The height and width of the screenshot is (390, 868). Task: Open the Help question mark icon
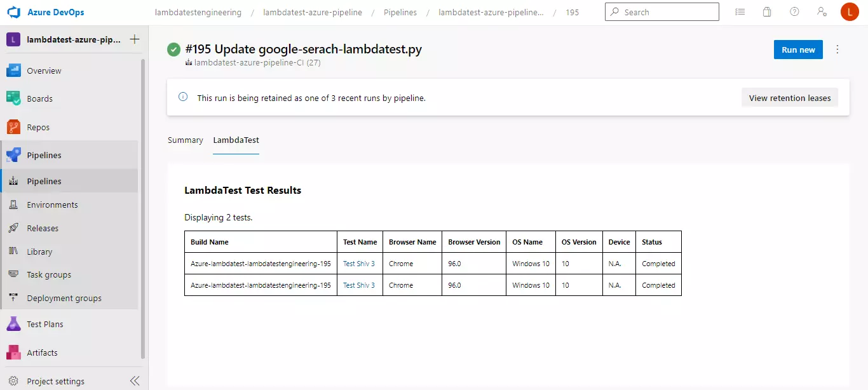pyautogui.click(x=794, y=11)
